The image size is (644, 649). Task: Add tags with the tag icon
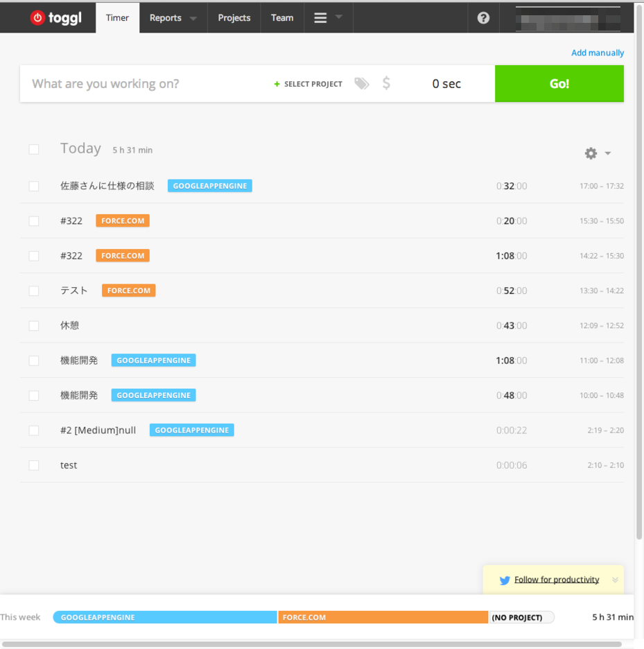point(362,83)
